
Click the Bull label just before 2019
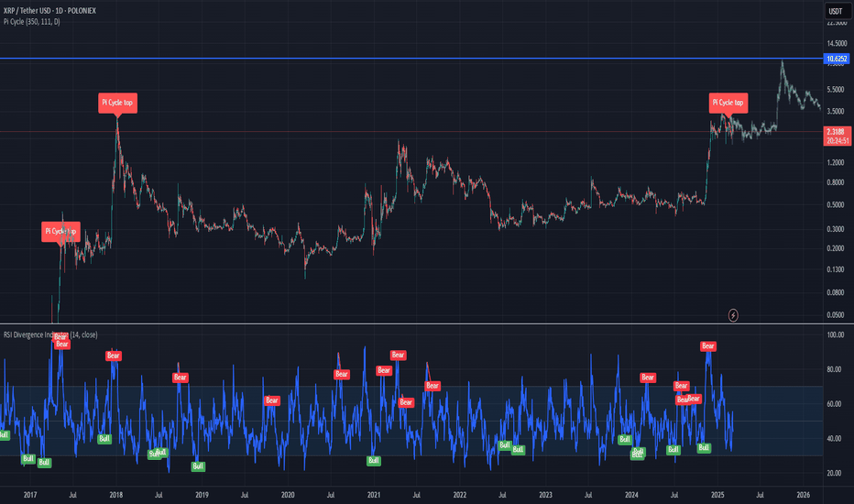198,466
